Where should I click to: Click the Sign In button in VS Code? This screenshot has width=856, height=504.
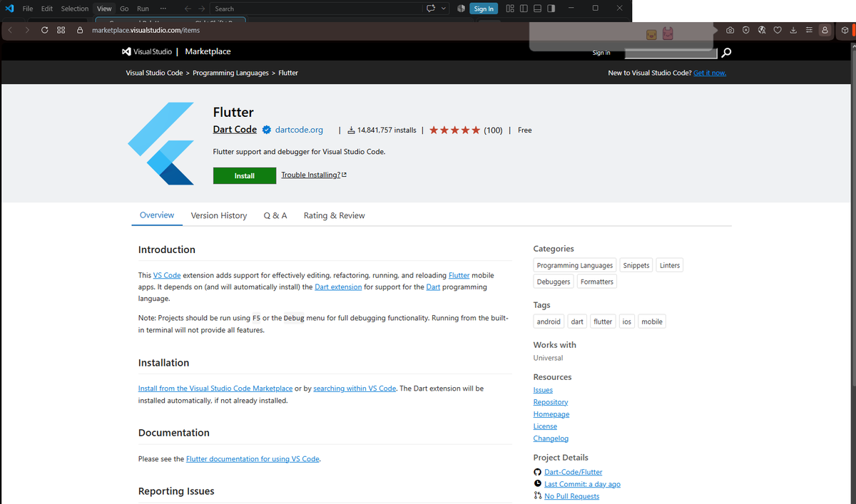click(484, 9)
